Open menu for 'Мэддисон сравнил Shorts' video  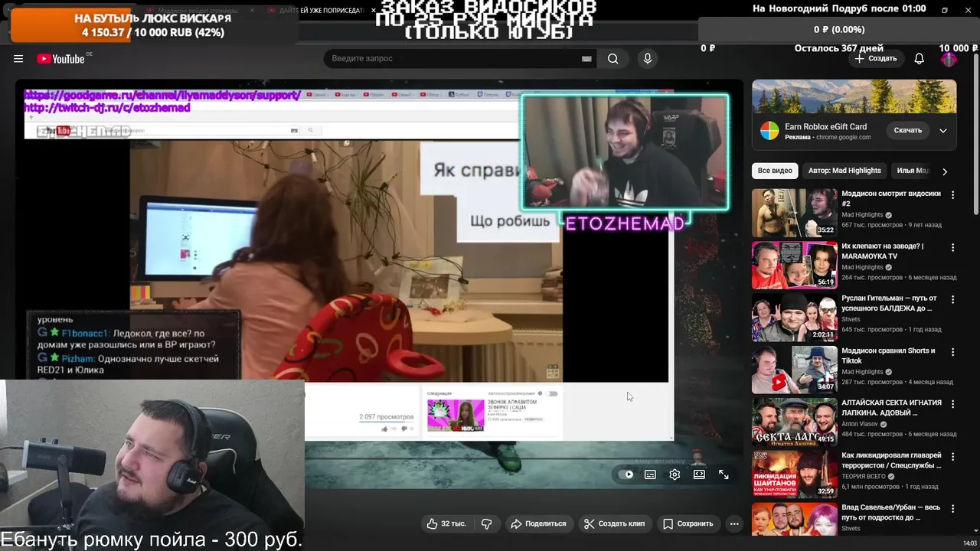click(953, 352)
